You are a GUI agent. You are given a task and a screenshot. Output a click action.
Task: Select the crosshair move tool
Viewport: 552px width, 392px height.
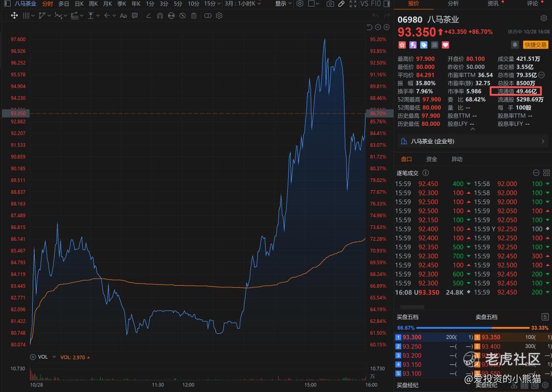[x=14, y=16]
